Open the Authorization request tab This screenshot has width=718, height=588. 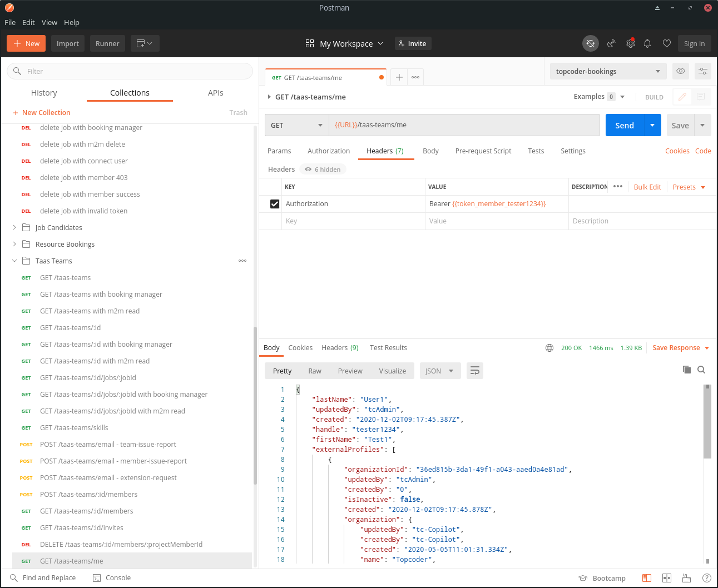coord(329,151)
